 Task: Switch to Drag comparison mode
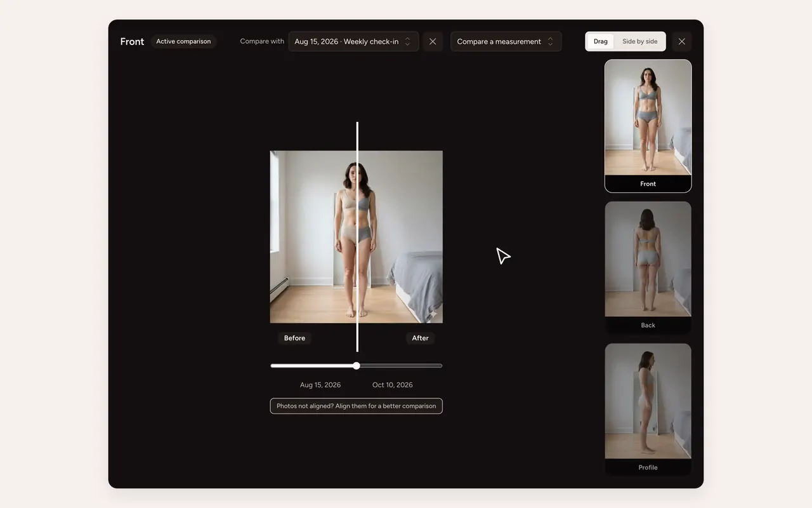coord(601,41)
